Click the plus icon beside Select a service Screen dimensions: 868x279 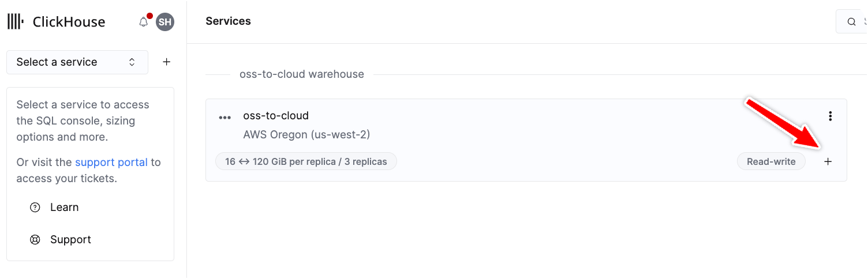[167, 62]
